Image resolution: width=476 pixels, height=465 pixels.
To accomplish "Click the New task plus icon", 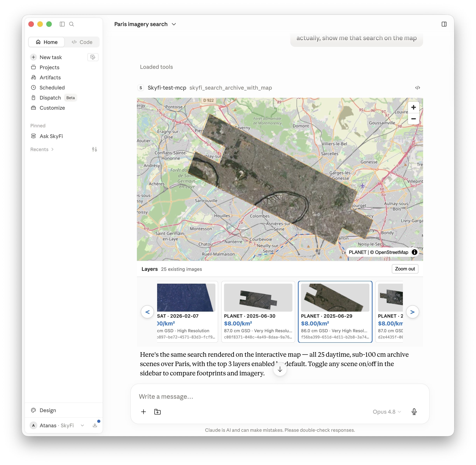I will click(33, 57).
